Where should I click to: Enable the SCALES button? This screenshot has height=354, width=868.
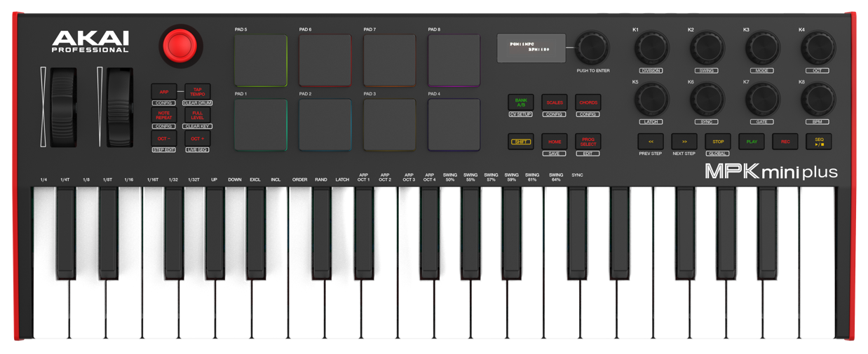pos(555,102)
